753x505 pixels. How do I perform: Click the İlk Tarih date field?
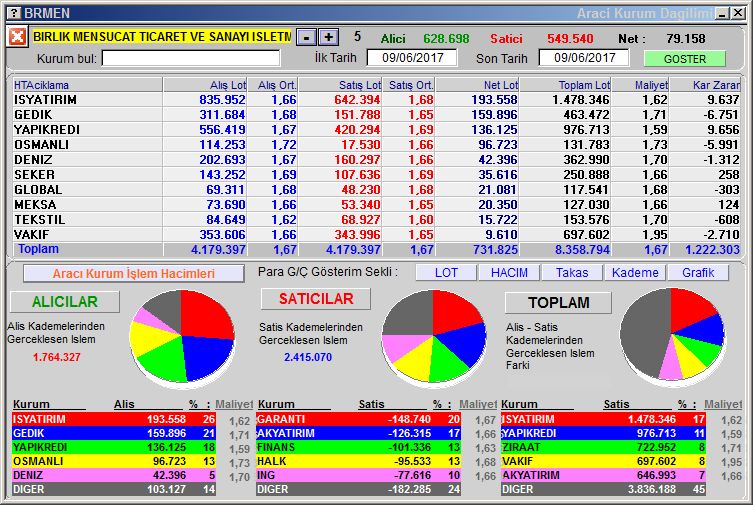412,58
